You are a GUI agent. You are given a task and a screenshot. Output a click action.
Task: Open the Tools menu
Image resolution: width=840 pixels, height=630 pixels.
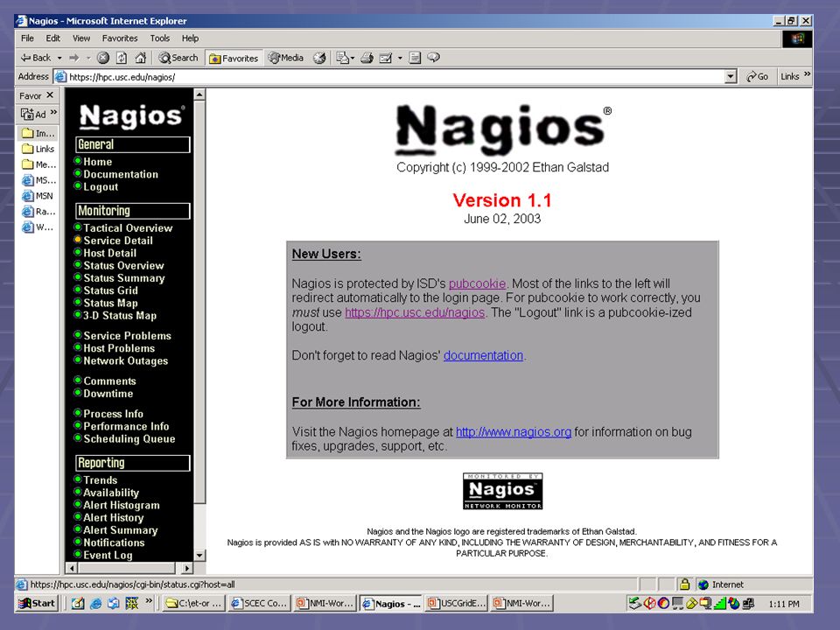coord(159,38)
